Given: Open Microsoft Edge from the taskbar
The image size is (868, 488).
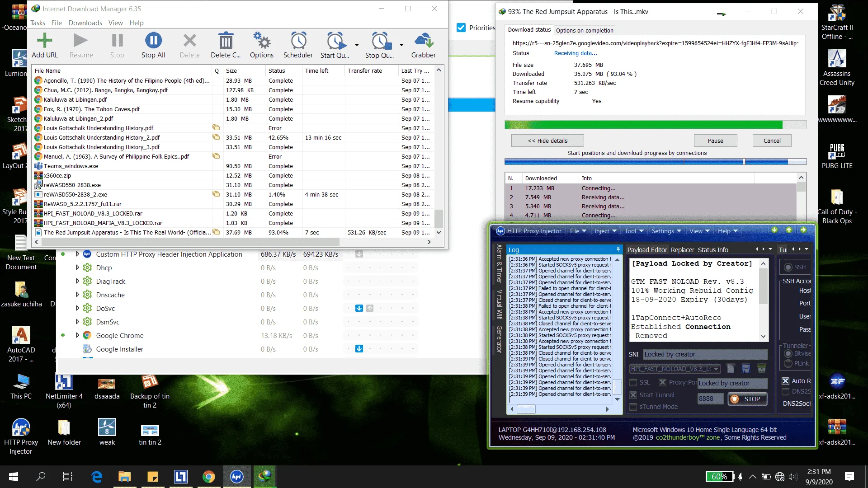Looking at the screenshot, I should [x=97, y=476].
